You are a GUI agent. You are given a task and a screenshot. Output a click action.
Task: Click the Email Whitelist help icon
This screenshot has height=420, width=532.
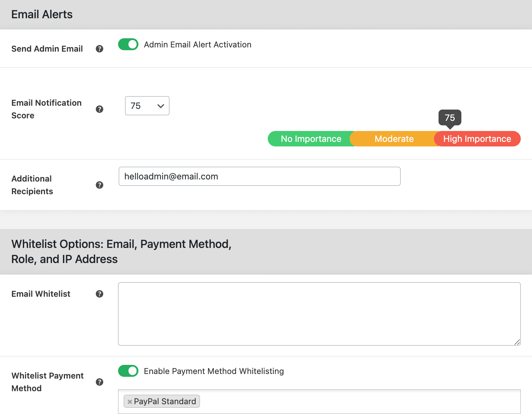click(x=99, y=294)
